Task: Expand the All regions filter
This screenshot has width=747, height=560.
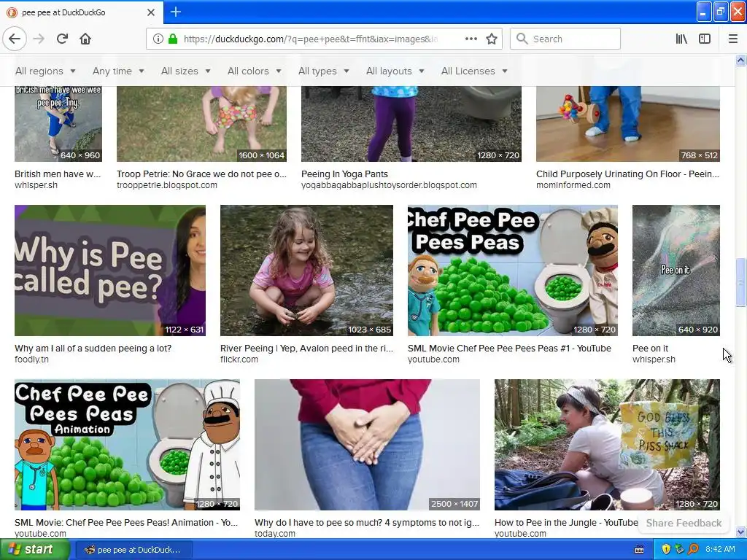Action: 45,71
